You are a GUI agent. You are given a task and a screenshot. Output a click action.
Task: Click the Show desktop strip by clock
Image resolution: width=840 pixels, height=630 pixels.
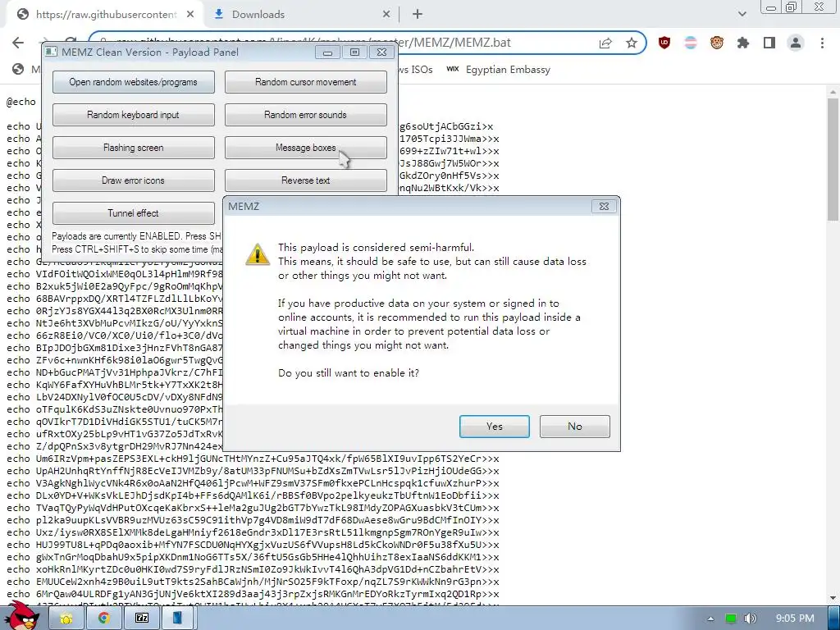pyautogui.click(x=834, y=619)
